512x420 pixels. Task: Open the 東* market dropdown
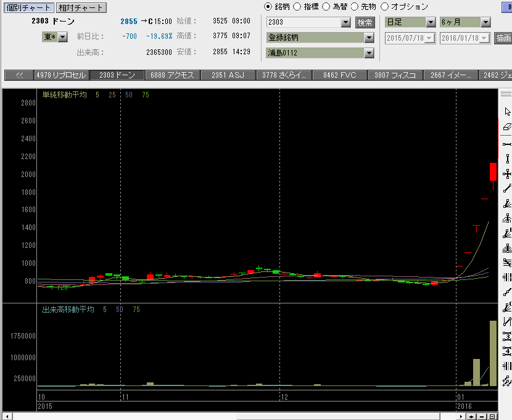(x=63, y=37)
